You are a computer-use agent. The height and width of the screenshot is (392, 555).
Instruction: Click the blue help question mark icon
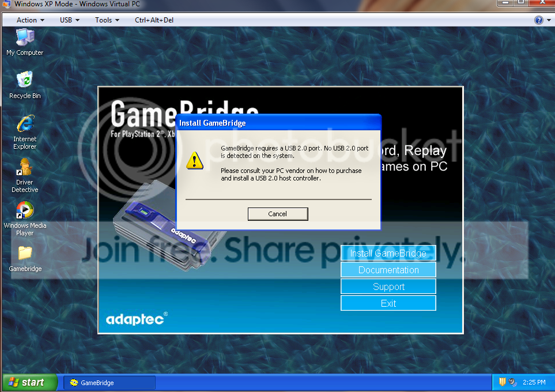pyautogui.click(x=538, y=20)
